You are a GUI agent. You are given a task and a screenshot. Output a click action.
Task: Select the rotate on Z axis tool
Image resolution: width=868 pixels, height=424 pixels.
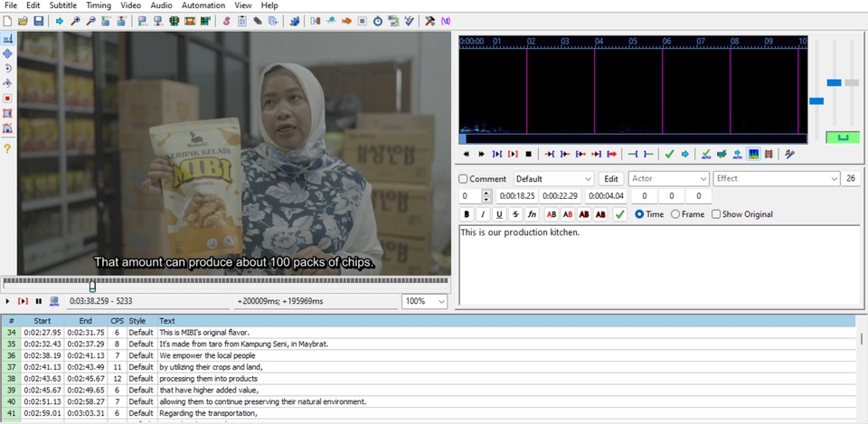click(x=8, y=69)
